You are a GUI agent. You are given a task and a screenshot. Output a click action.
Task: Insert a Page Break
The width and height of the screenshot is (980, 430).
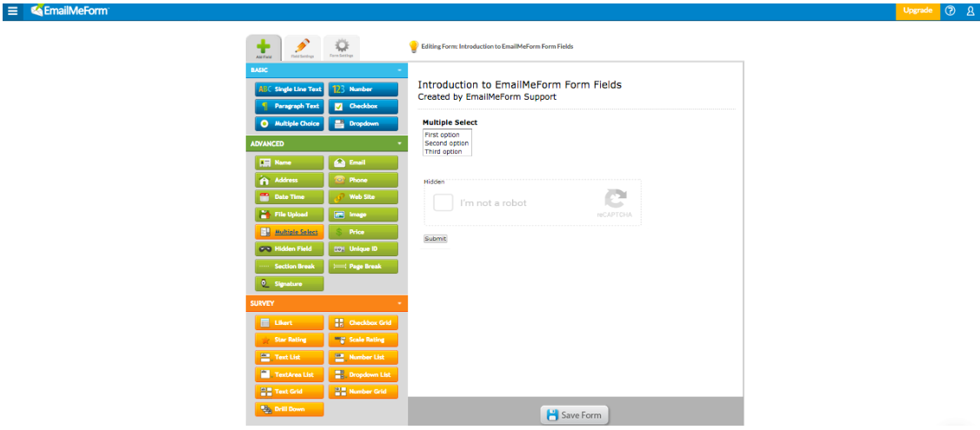point(363,266)
